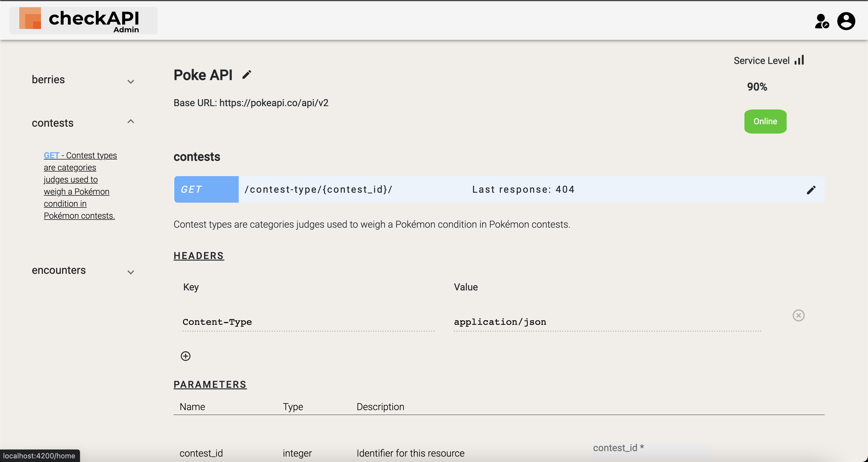Screen dimensions: 868x462
Task: Select encounters in the sidebar
Action: (x=59, y=270)
